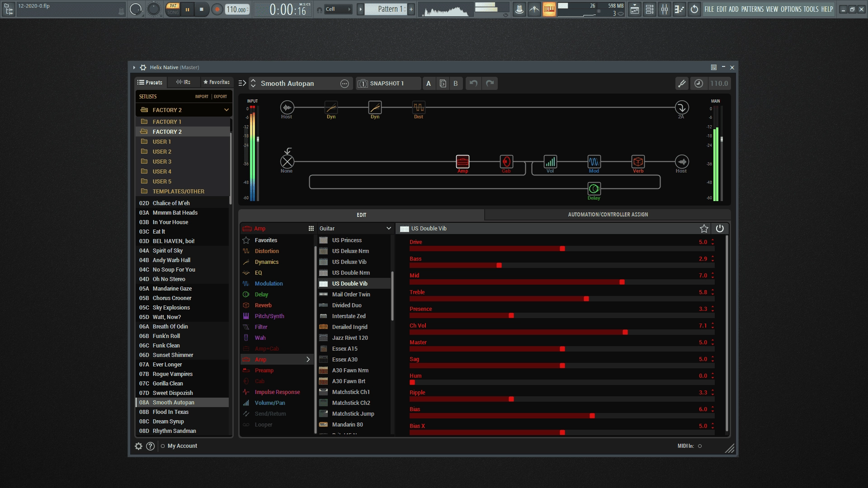The height and width of the screenshot is (488, 868).
Task: Click the IMPORT setlist button
Action: pos(202,97)
